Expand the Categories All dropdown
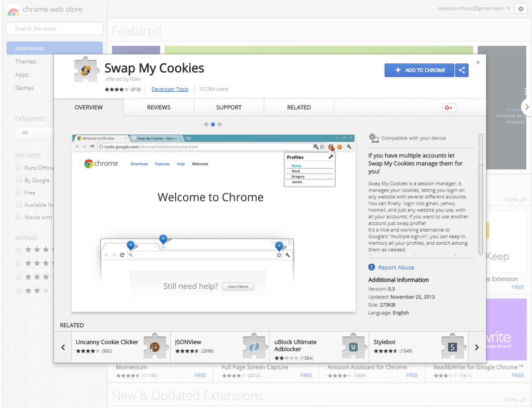 coord(33,133)
